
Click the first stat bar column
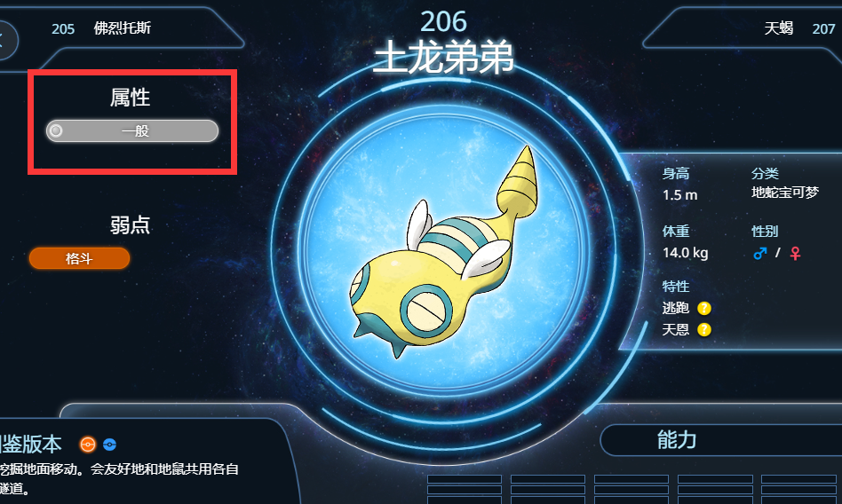click(x=464, y=489)
